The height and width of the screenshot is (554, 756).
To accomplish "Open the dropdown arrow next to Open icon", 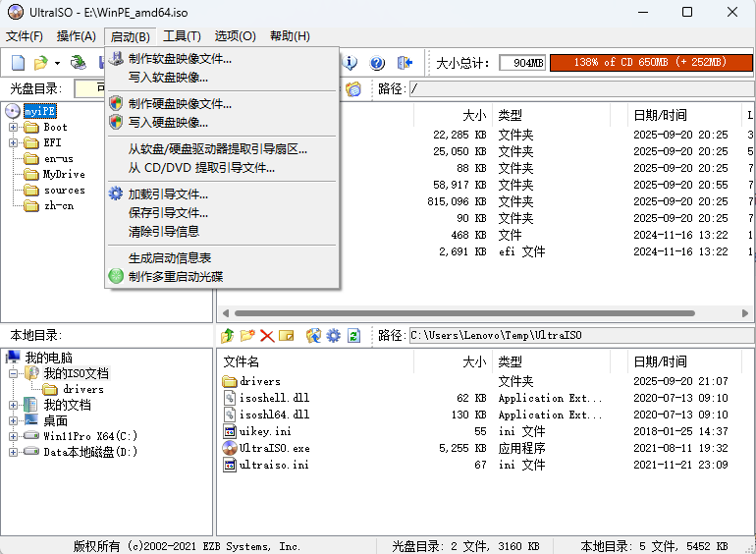I will click(x=57, y=63).
